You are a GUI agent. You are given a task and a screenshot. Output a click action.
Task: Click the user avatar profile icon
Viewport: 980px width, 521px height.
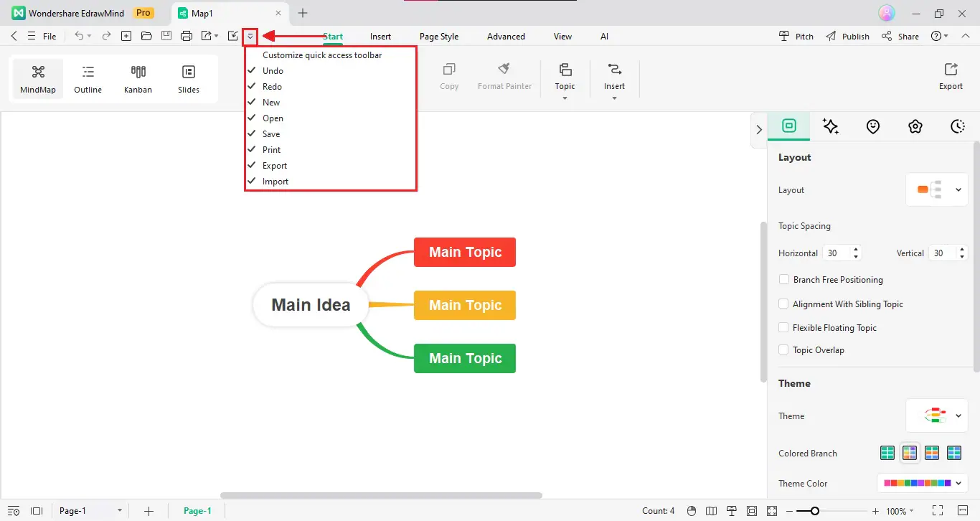(x=887, y=13)
